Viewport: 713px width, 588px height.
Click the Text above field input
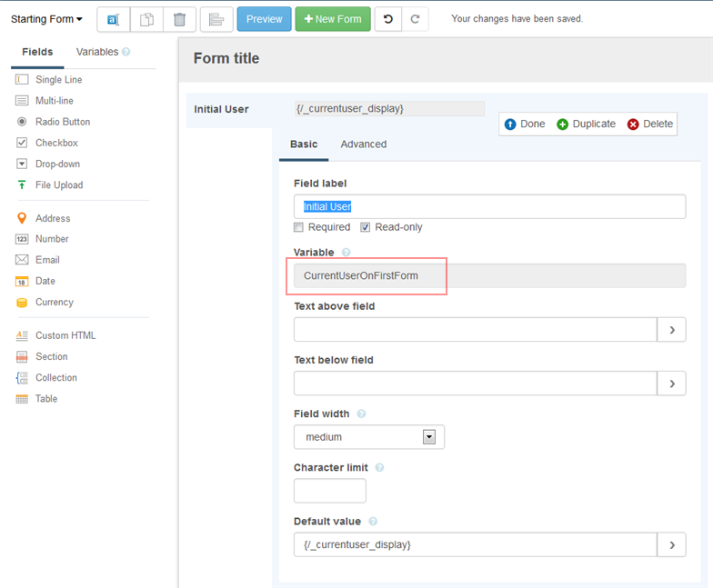pyautogui.click(x=475, y=329)
